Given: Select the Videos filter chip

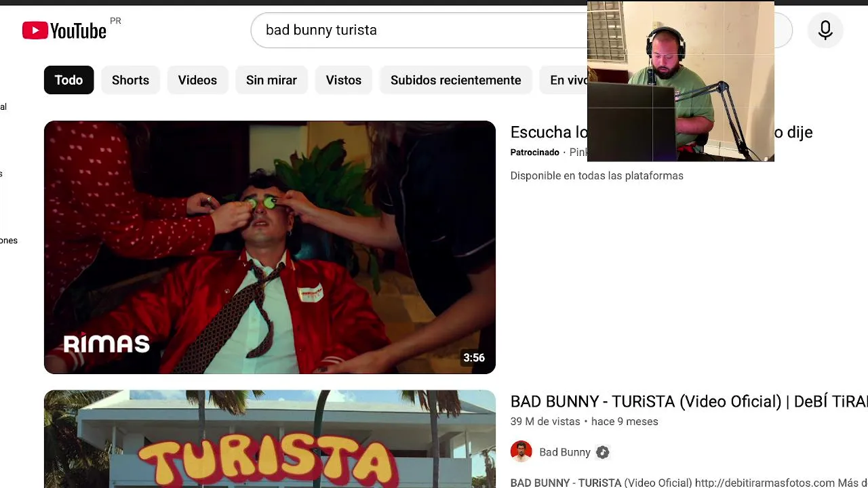Looking at the screenshot, I should point(197,80).
